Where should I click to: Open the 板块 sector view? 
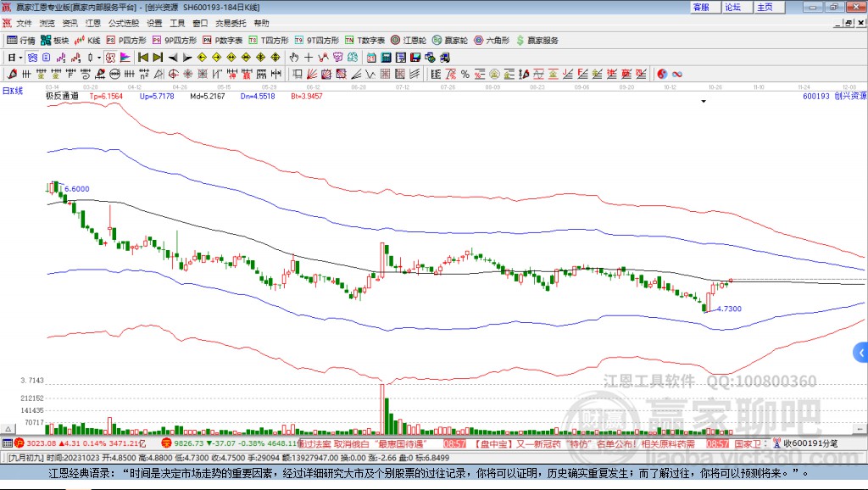coord(54,41)
